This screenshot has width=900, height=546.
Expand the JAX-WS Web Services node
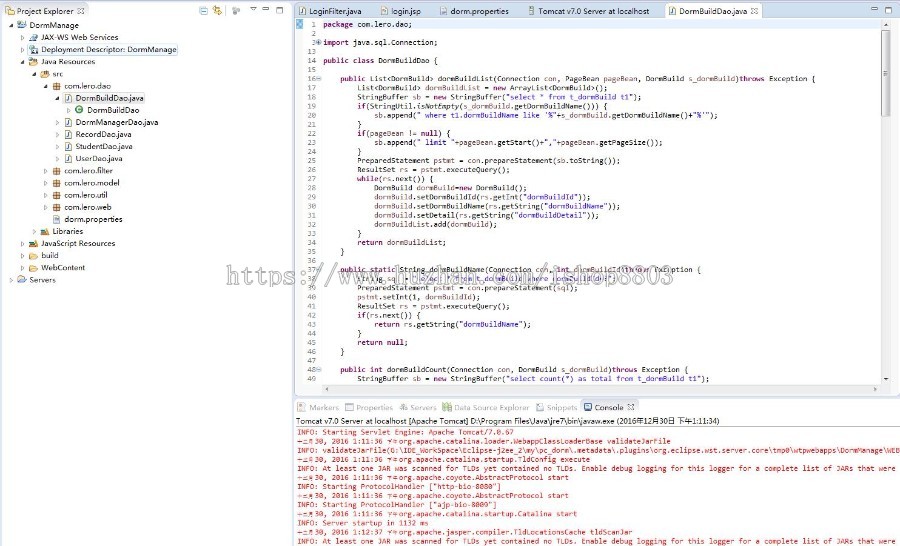coord(22,37)
